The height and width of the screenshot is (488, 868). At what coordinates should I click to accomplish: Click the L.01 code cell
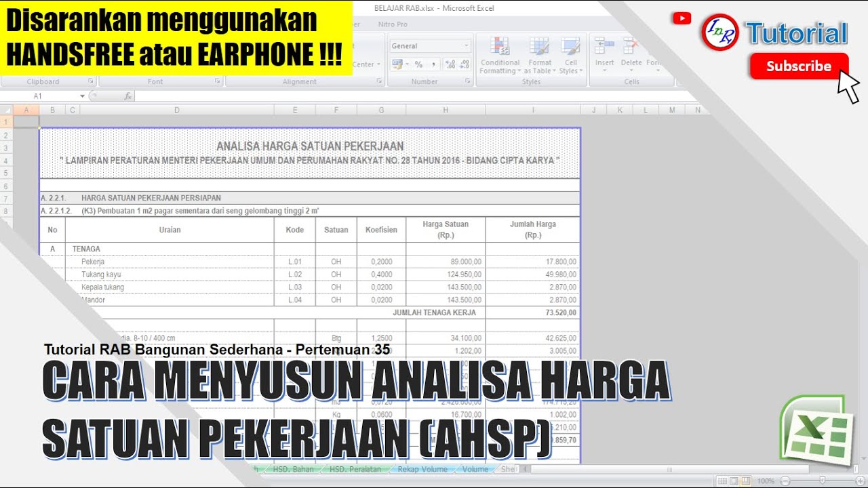pyautogui.click(x=295, y=262)
